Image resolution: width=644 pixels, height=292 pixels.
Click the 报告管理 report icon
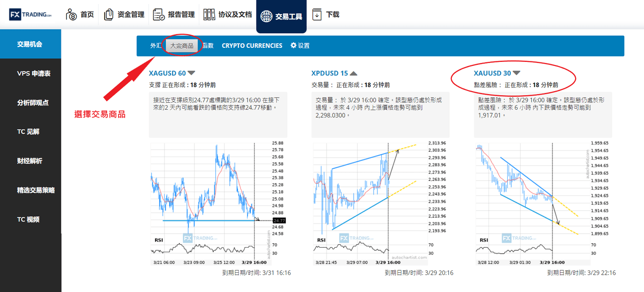[x=159, y=15]
